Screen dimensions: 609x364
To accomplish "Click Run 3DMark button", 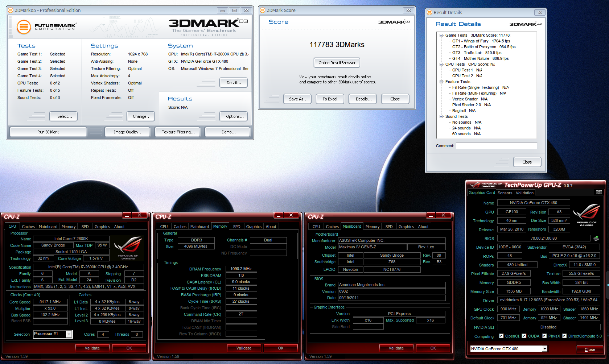I will pyautogui.click(x=48, y=132).
